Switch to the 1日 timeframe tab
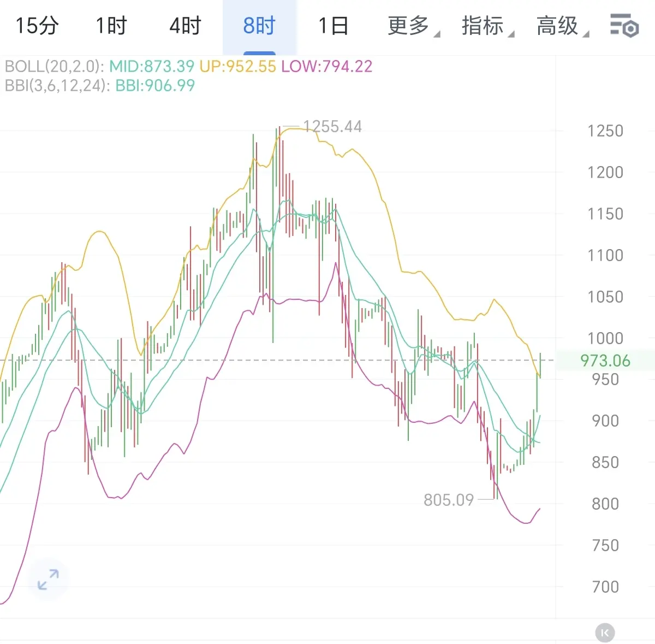Screen dimensions: 655x644 click(333, 26)
